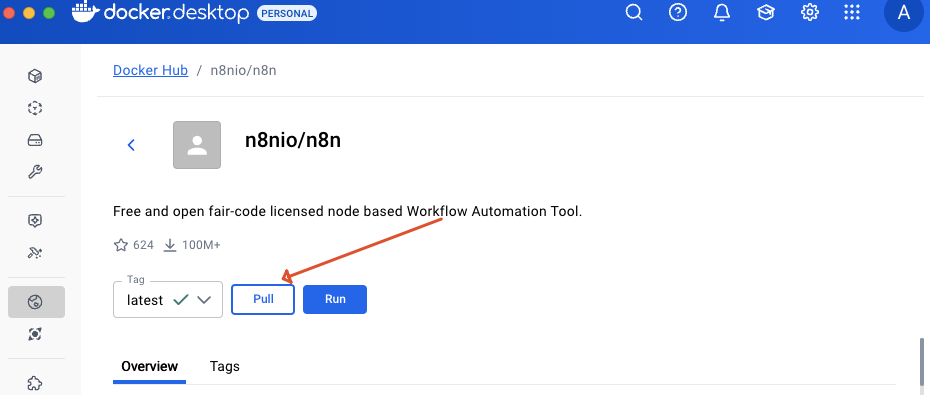Go back with the left chevron
Screen dimensions: 930x395
pyautogui.click(x=132, y=145)
